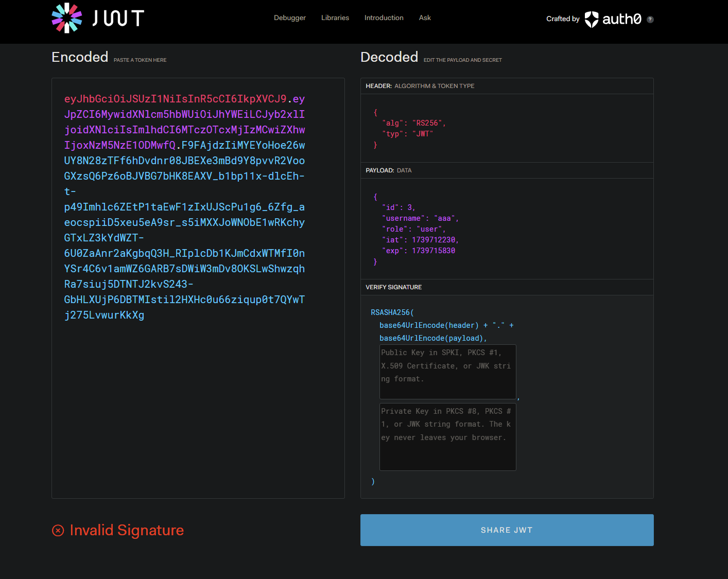Click the username "aaa" payload value
728x579 pixels.
point(444,218)
